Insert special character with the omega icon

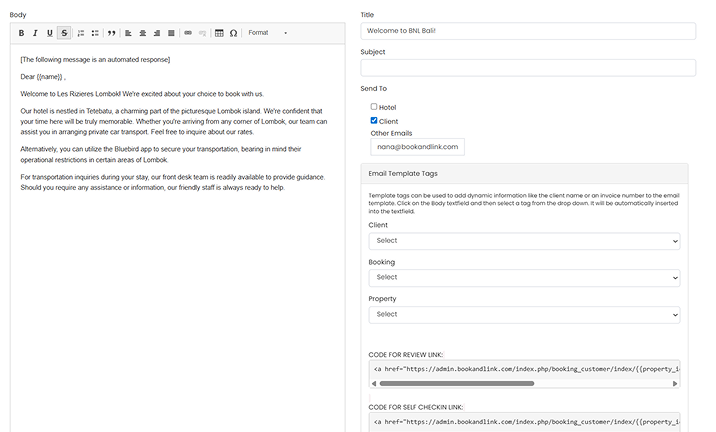233,33
